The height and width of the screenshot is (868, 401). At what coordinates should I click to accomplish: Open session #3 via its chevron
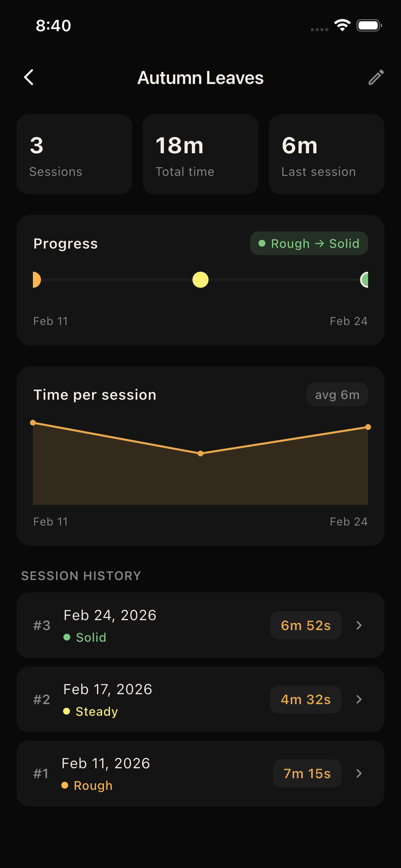coord(359,625)
